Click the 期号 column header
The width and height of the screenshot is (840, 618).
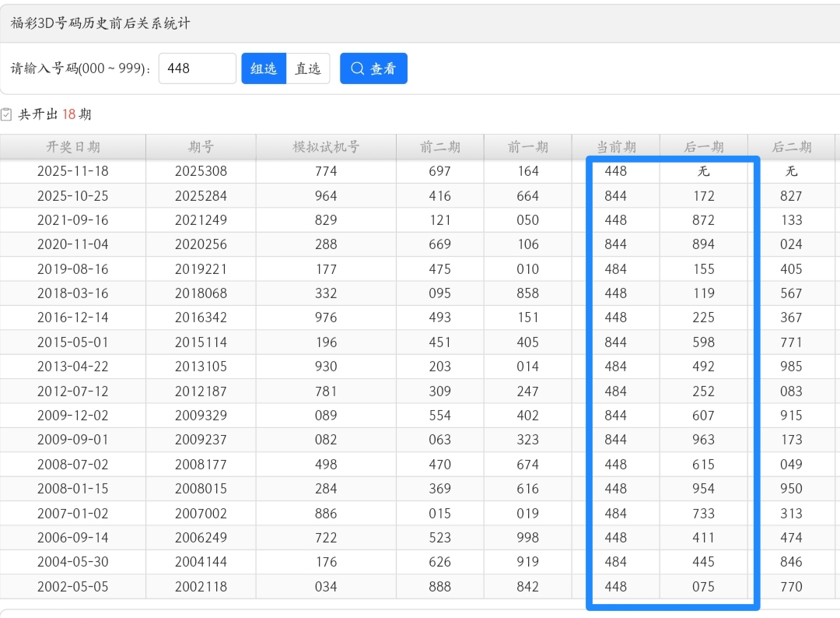click(201, 147)
